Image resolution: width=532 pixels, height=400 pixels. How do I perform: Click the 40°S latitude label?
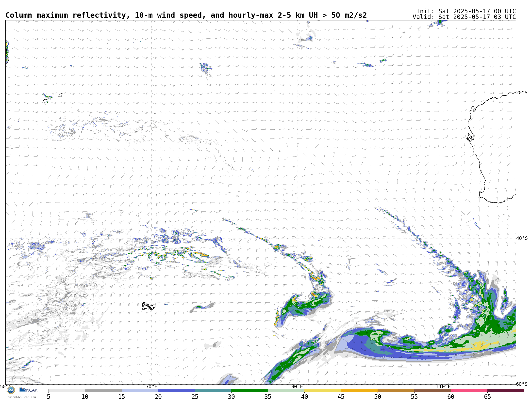point(522,238)
